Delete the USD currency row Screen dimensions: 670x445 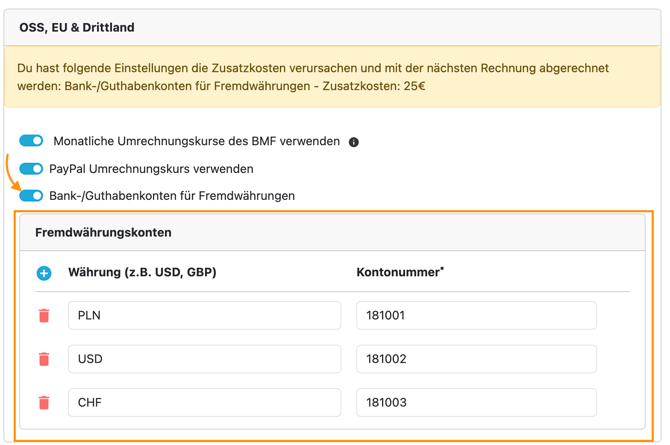pos(44,359)
